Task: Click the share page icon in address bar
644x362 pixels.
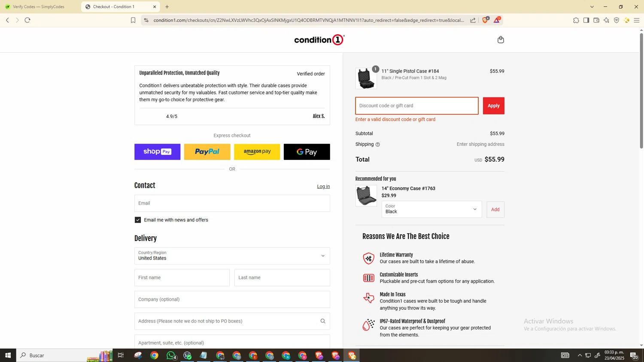Action: point(473,20)
